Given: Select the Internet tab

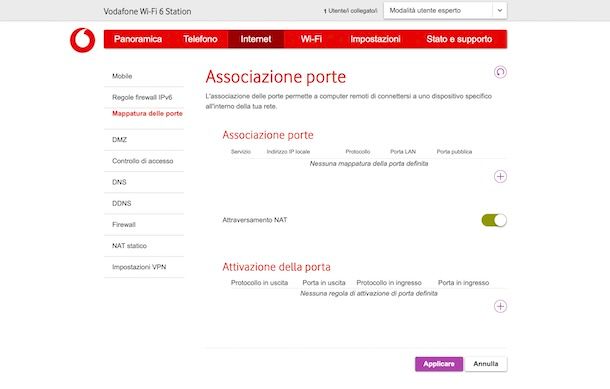Looking at the screenshot, I should click(x=256, y=39).
